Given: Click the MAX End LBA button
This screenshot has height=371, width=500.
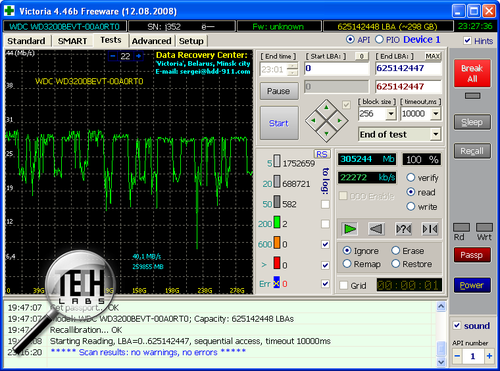Looking at the screenshot, I should (432, 56).
